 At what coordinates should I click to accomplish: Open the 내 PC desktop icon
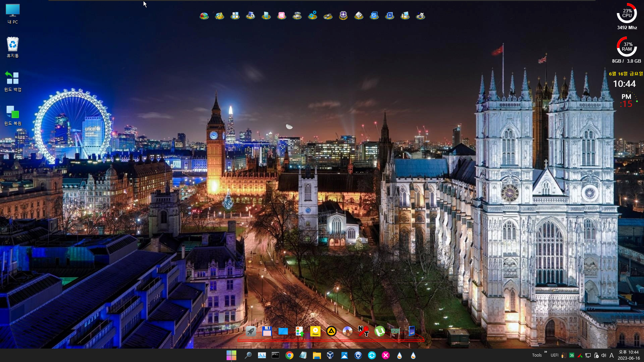click(13, 14)
